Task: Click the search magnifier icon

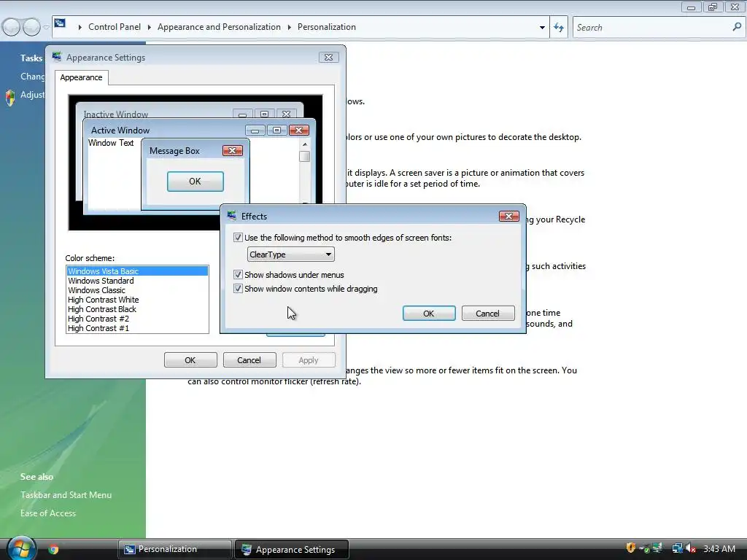Action: coord(737,27)
